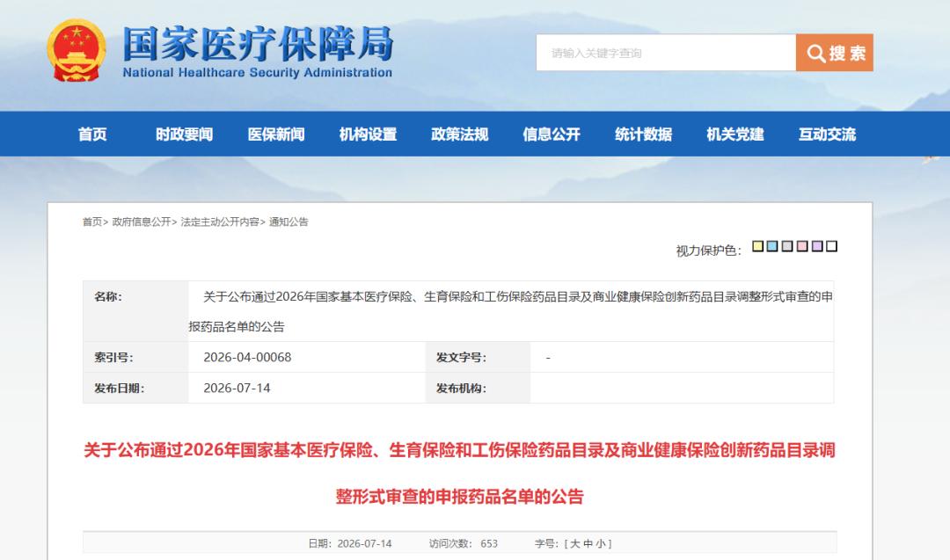Click the 首页 breadcrumb link
This screenshot has height=560, width=950.
[x=92, y=222]
